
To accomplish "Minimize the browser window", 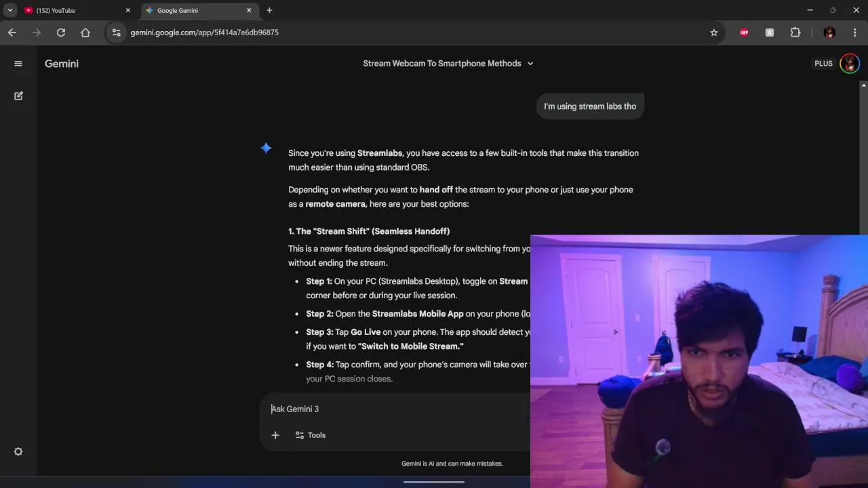I will click(810, 10).
